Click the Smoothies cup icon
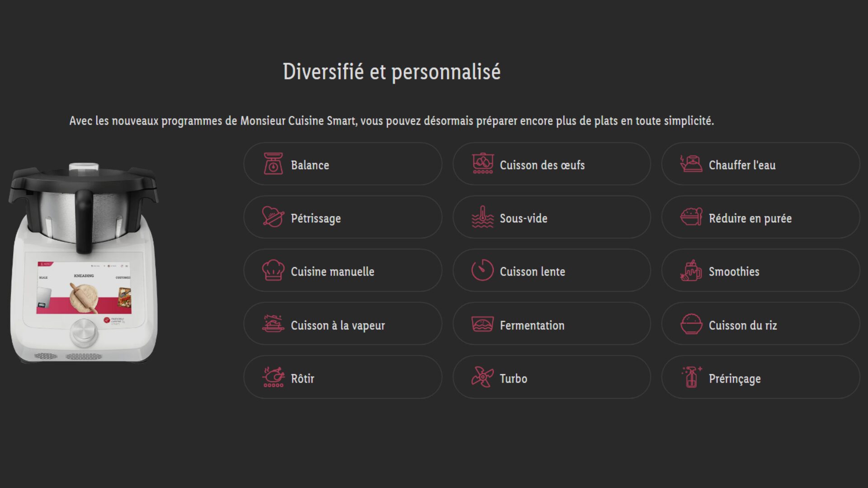868x488 pixels. coord(691,270)
